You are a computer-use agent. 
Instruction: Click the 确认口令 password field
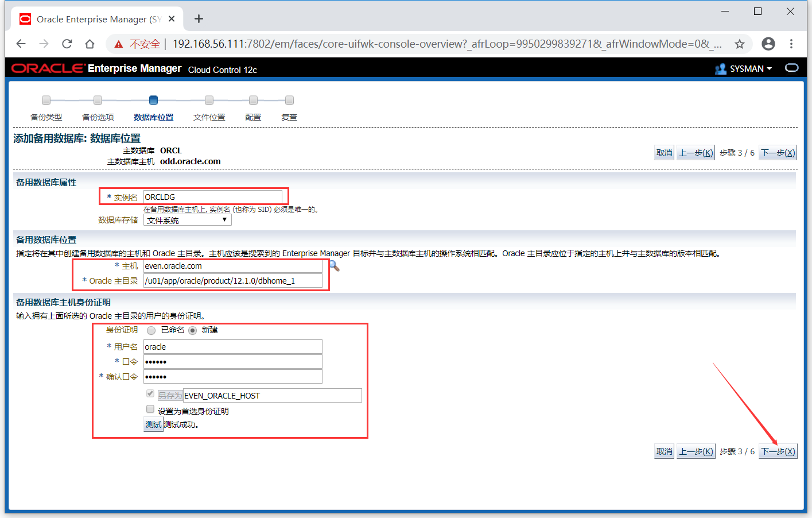pyautogui.click(x=233, y=377)
